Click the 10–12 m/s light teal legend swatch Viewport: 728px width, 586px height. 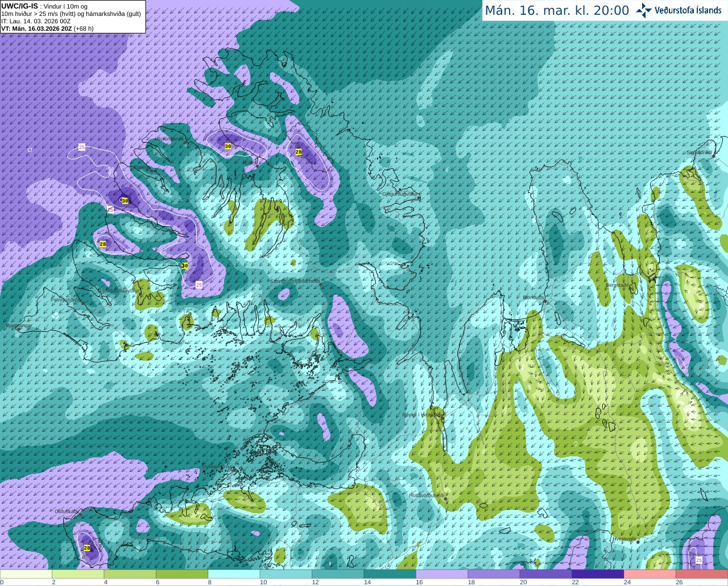click(x=286, y=574)
